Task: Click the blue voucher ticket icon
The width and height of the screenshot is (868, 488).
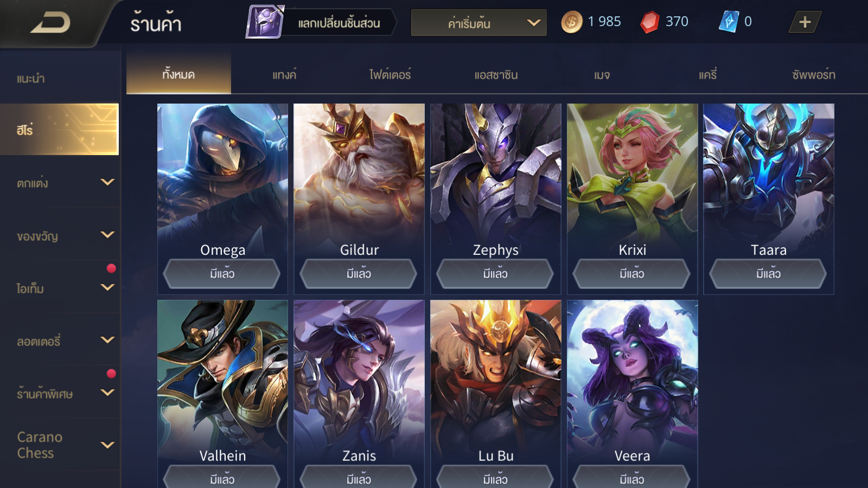Action: 729,22
